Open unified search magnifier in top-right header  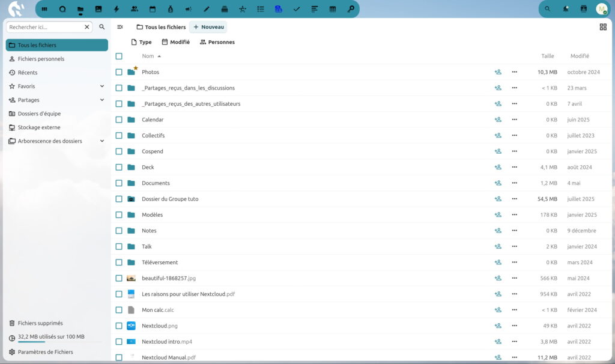tap(548, 9)
